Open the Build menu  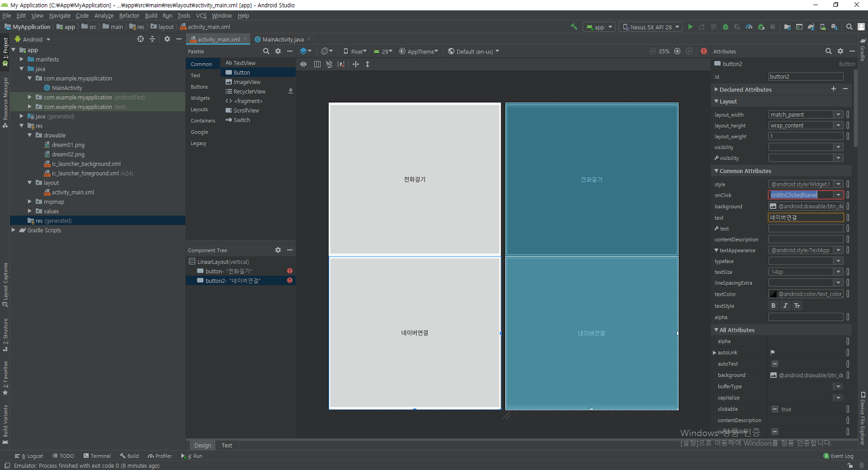[x=151, y=15]
